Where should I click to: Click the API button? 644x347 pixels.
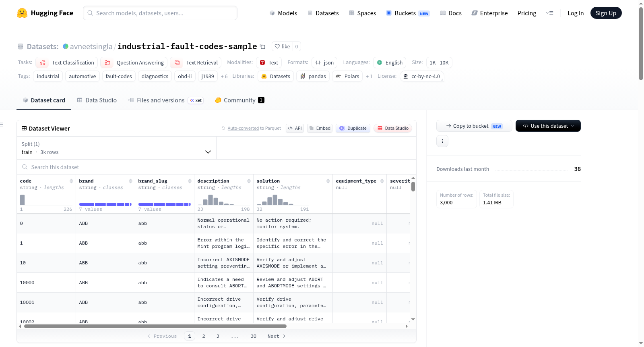click(295, 128)
